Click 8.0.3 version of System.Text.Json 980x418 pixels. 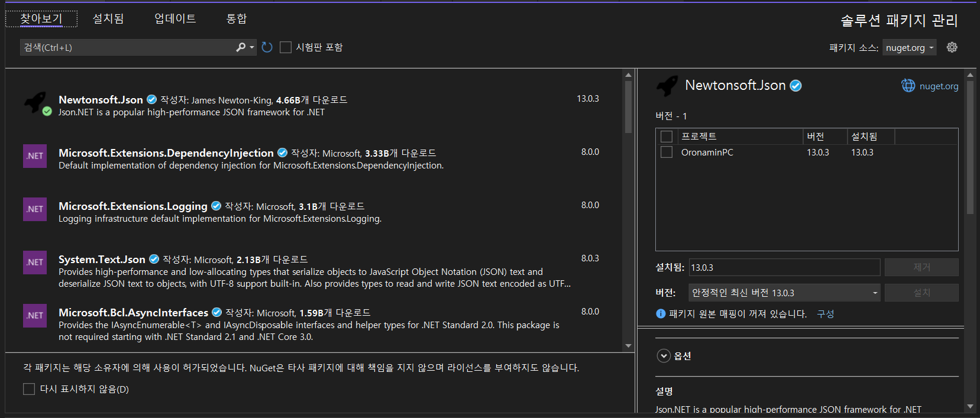pos(590,258)
